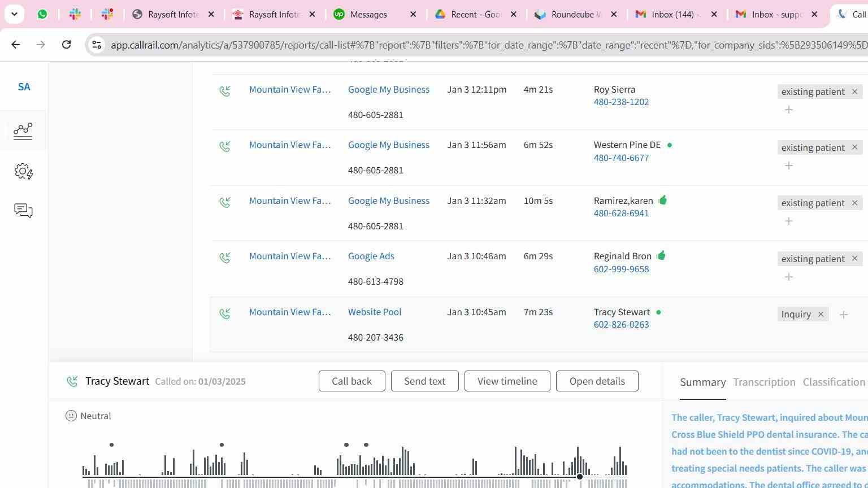Switch to the first Slack tab

point(75,14)
